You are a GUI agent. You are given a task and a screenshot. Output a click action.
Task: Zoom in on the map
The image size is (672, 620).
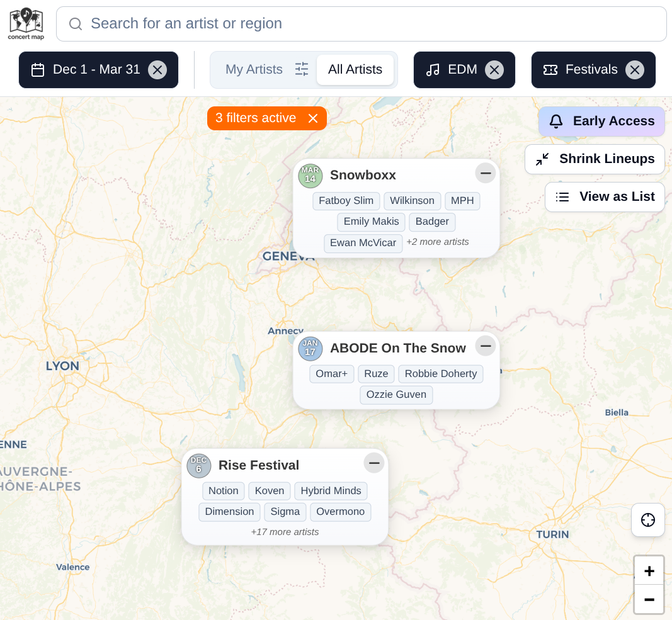pyautogui.click(x=649, y=572)
